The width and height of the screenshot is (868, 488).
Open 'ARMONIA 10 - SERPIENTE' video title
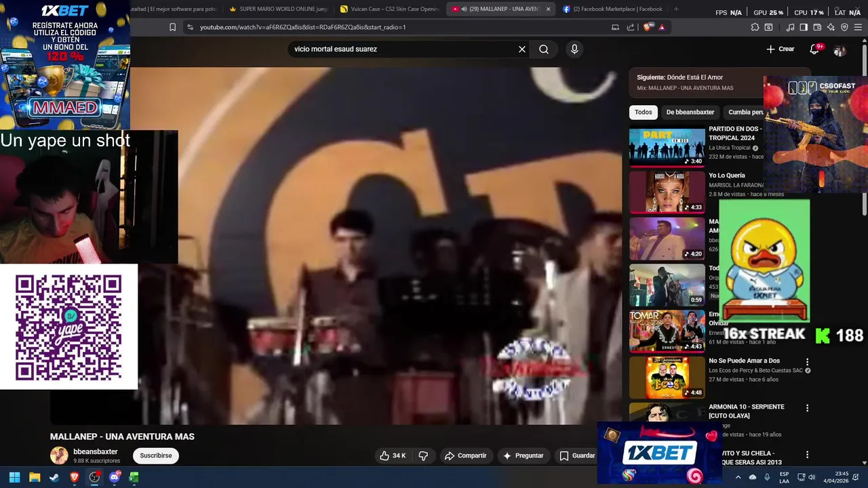(747, 411)
